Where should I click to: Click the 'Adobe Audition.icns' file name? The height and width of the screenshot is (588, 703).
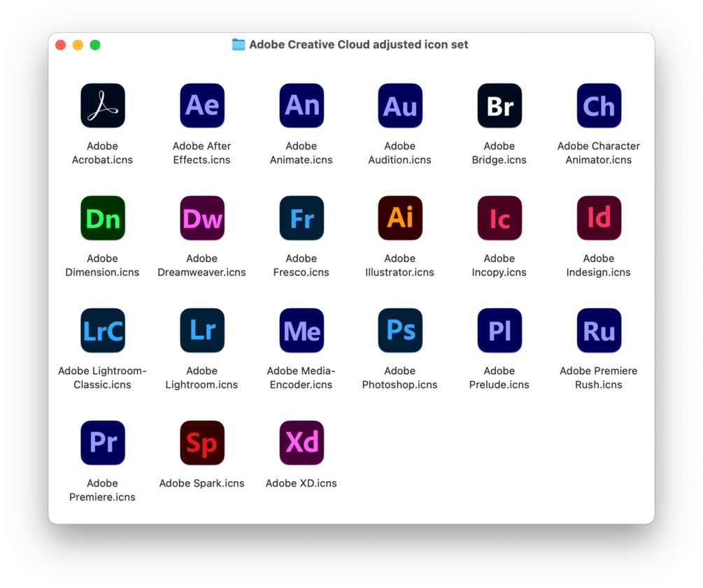(400, 153)
